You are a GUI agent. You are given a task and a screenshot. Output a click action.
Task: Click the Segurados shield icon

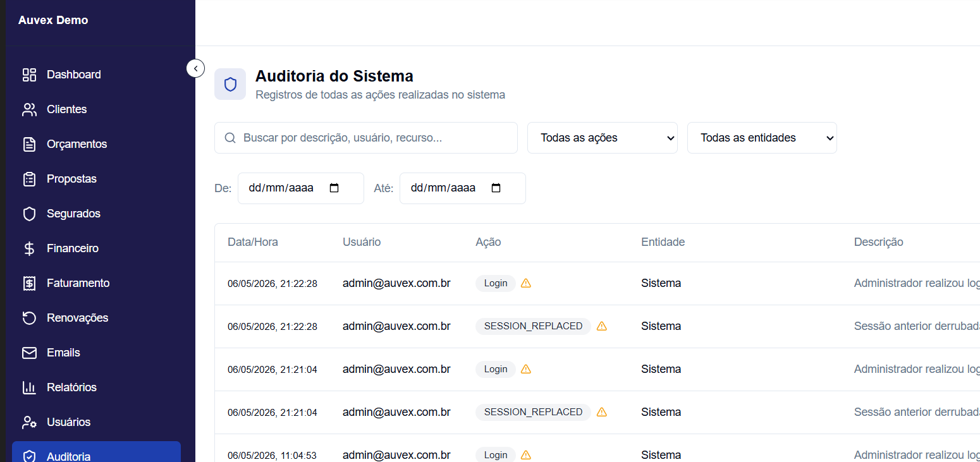click(29, 214)
